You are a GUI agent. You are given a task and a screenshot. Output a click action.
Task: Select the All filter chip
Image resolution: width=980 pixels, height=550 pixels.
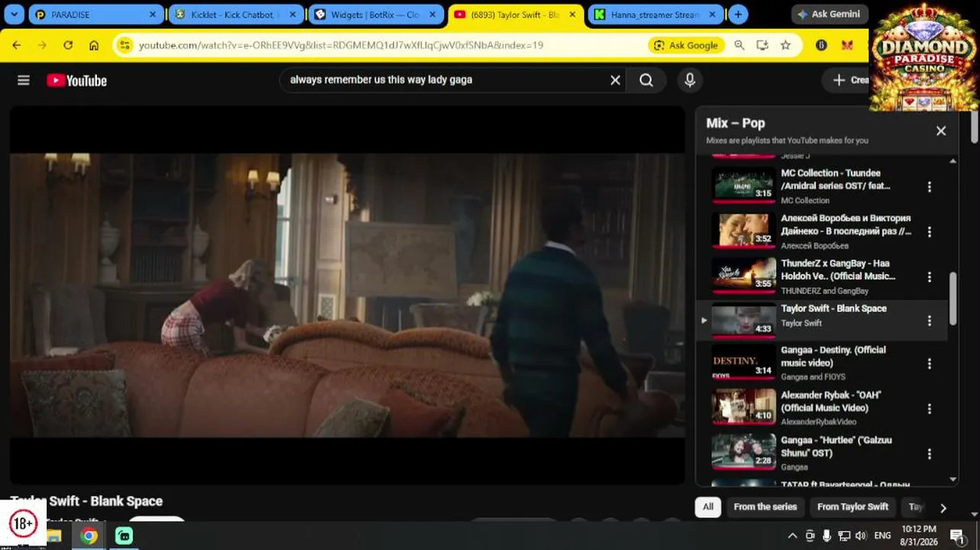pos(708,506)
